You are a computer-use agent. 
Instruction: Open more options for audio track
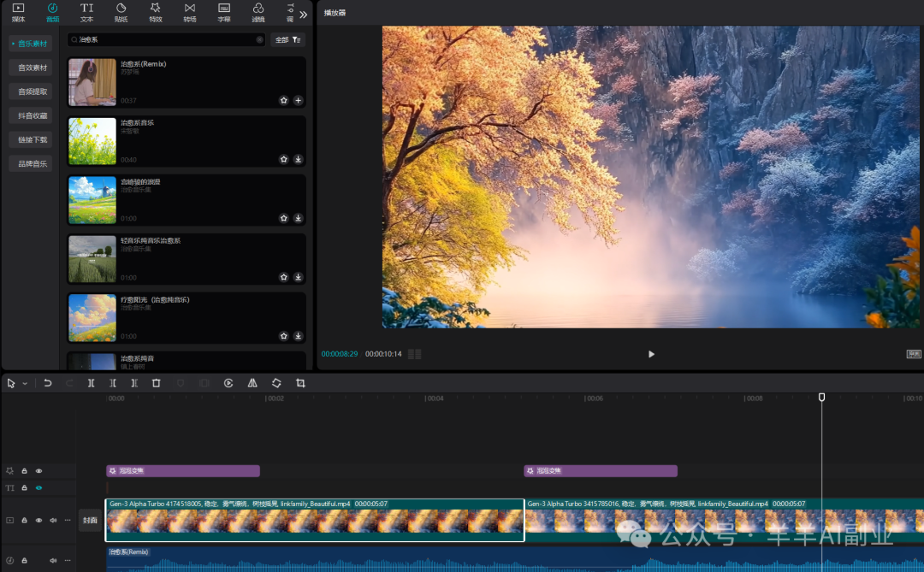tap(68, 560)
